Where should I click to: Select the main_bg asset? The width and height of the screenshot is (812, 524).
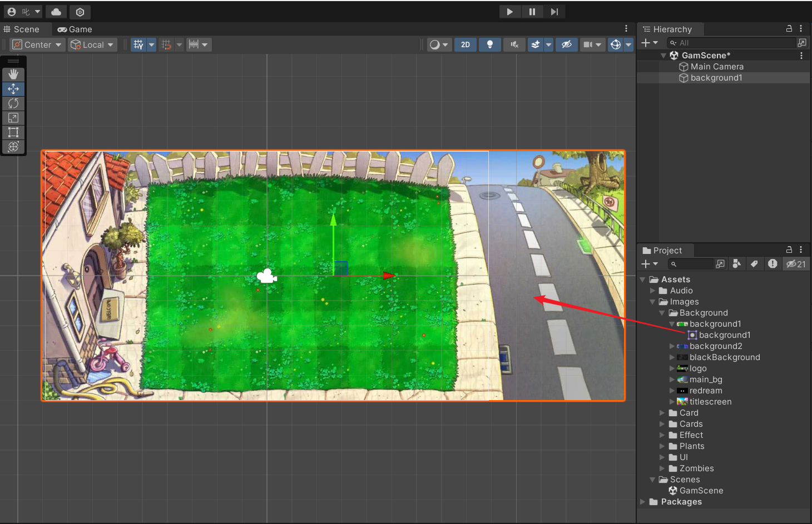tap(706, 380)
